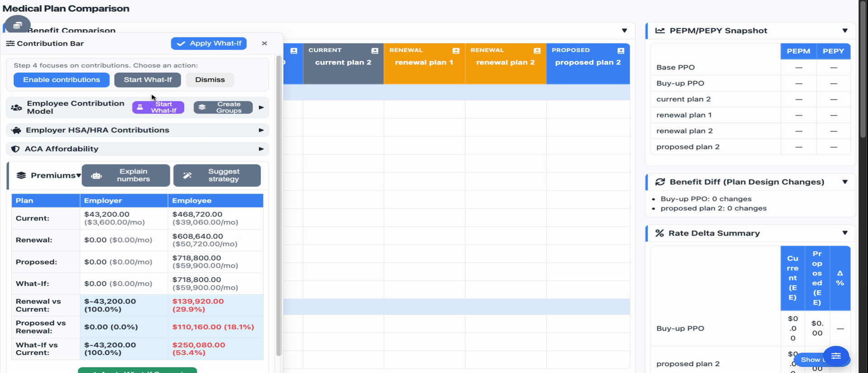Click renewal plan 2 column header

tap(505, 63)
